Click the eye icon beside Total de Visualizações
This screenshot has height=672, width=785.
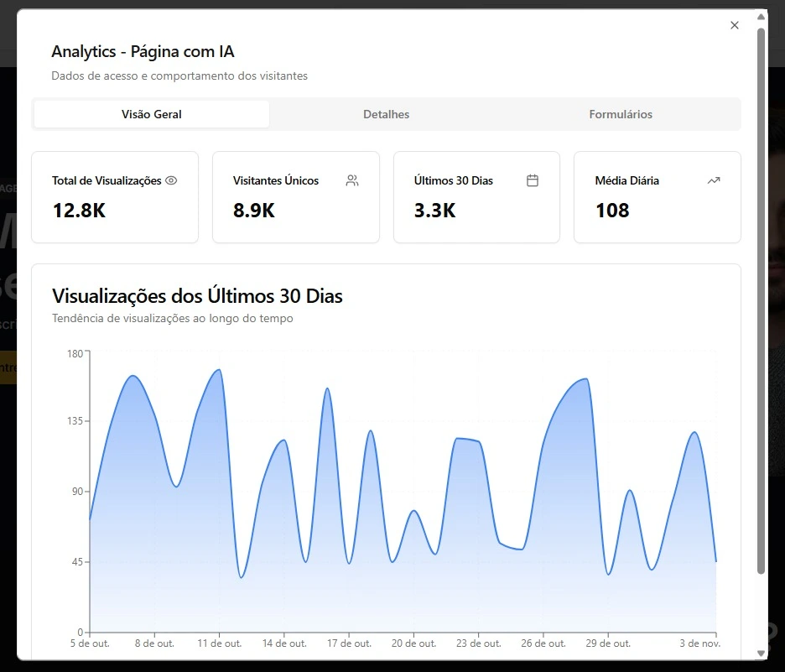tap(171, 180)
